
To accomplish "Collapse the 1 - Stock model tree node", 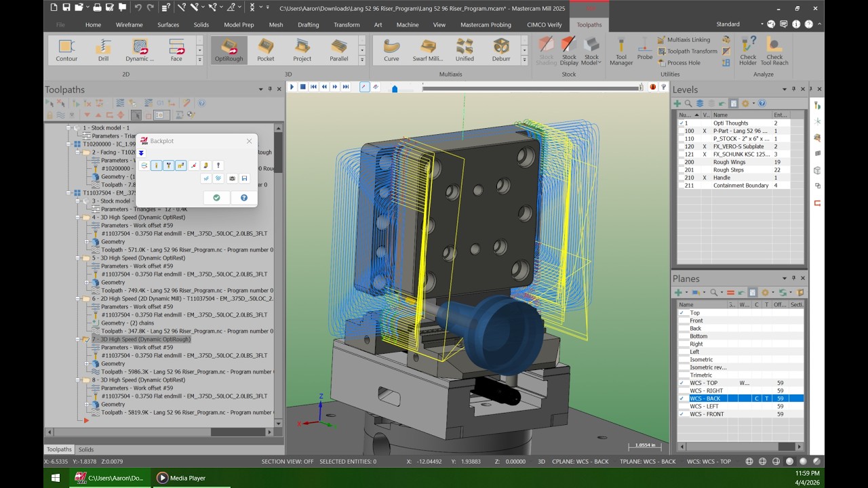I will [68, 128].
